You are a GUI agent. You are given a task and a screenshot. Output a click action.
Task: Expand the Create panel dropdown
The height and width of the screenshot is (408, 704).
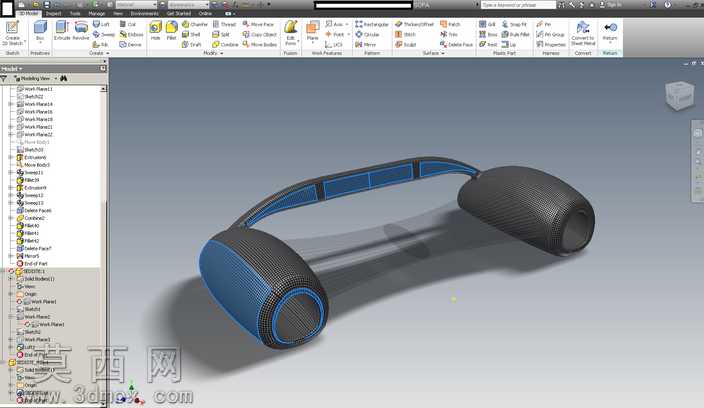point(99,53)
